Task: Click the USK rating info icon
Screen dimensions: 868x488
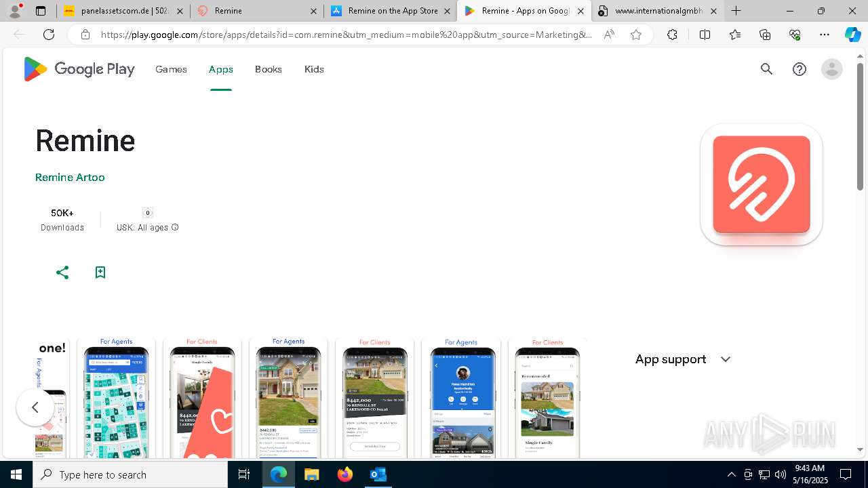Action: [x=175, y=228]
